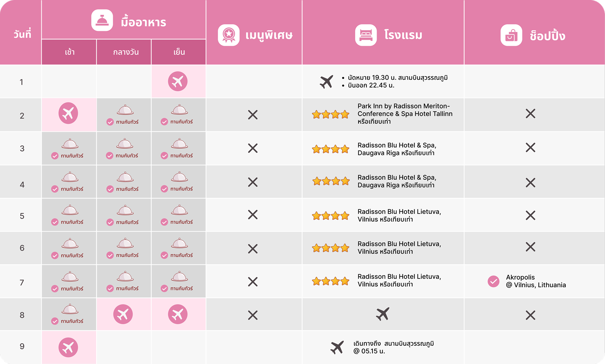Select the กลางวัน lunch column header
This screenshot has height=364, width=605.
tap(125, 52)
